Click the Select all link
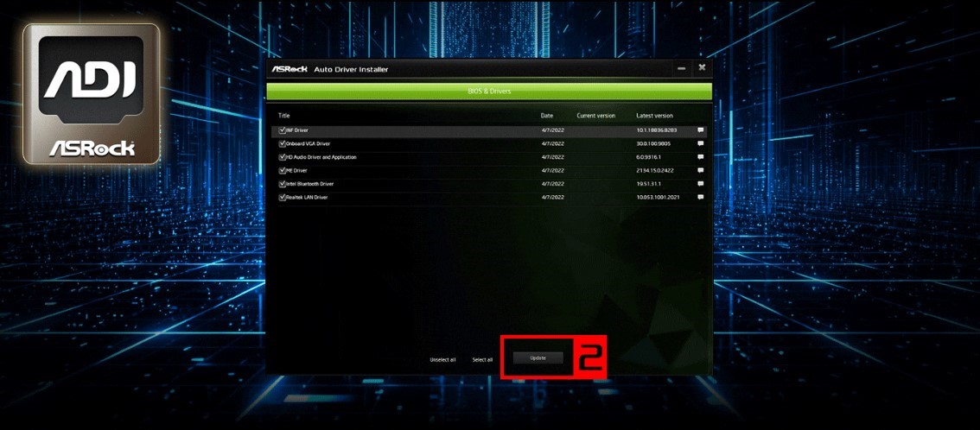Viewport: 980px width, 430px height. [482, 360]
